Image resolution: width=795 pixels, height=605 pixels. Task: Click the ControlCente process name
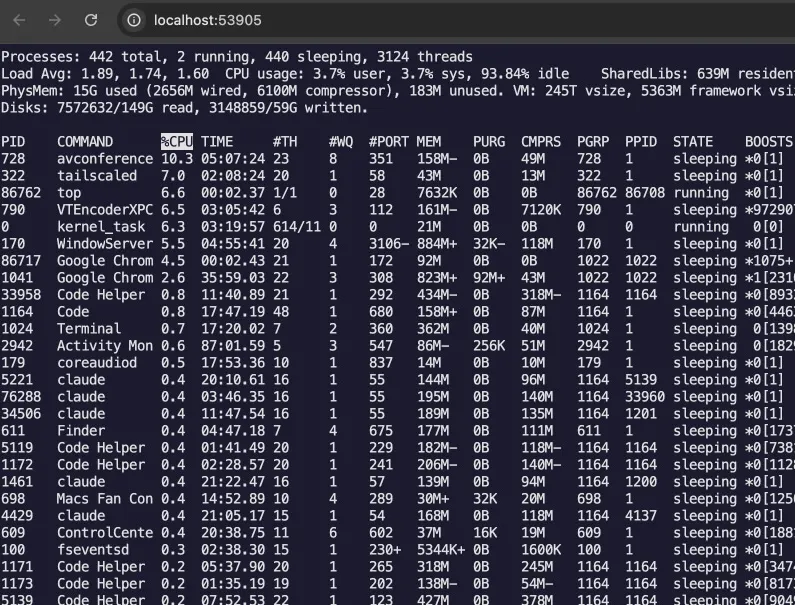pyautogui.click(x=105, y=532)
